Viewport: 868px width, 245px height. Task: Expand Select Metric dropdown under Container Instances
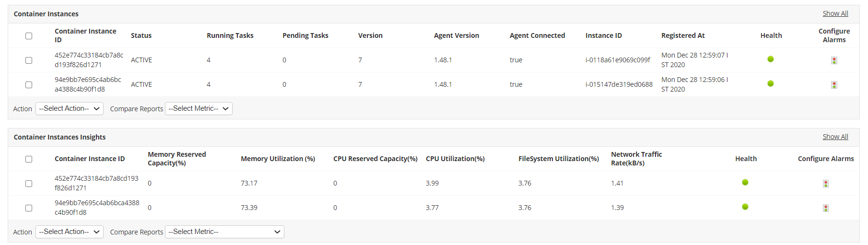(x=199, y=109)
